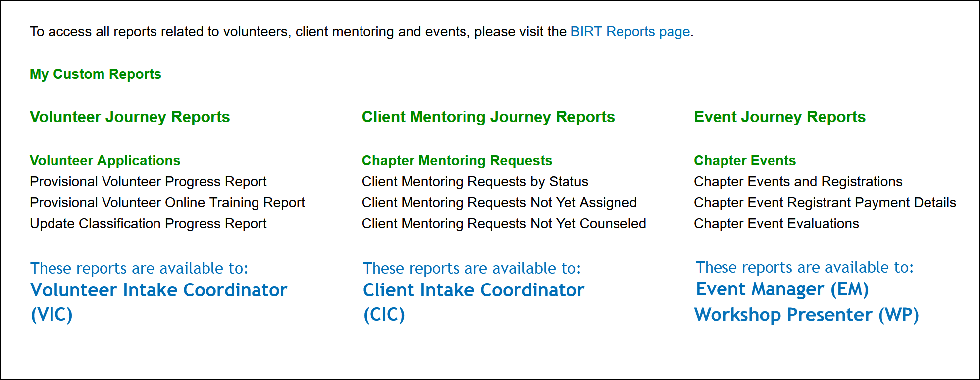This screenshot has height=380, width=980.
Task: Open the BIRT Reports page link
Action: 630,32
